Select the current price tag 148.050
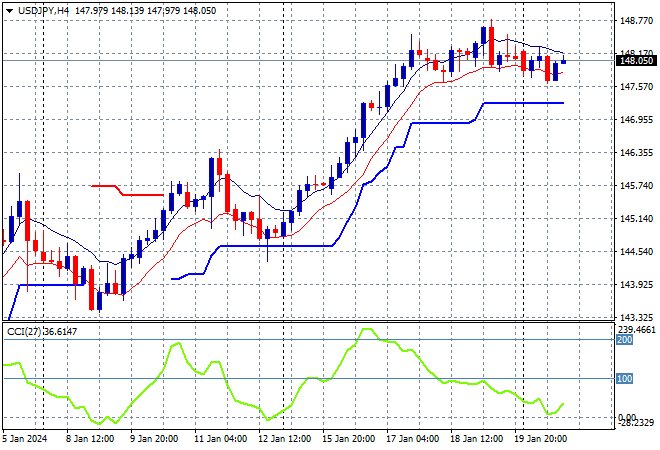 point(637,60)
